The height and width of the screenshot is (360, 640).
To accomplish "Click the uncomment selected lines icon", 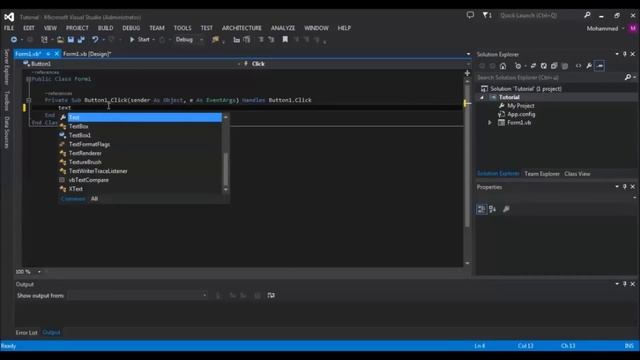I will [271, 40].
